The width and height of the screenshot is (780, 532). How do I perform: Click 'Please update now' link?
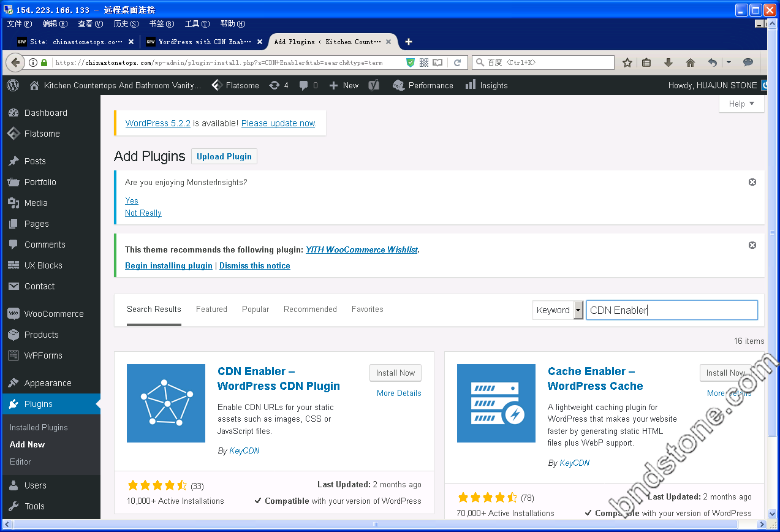(x=278, y=123)
